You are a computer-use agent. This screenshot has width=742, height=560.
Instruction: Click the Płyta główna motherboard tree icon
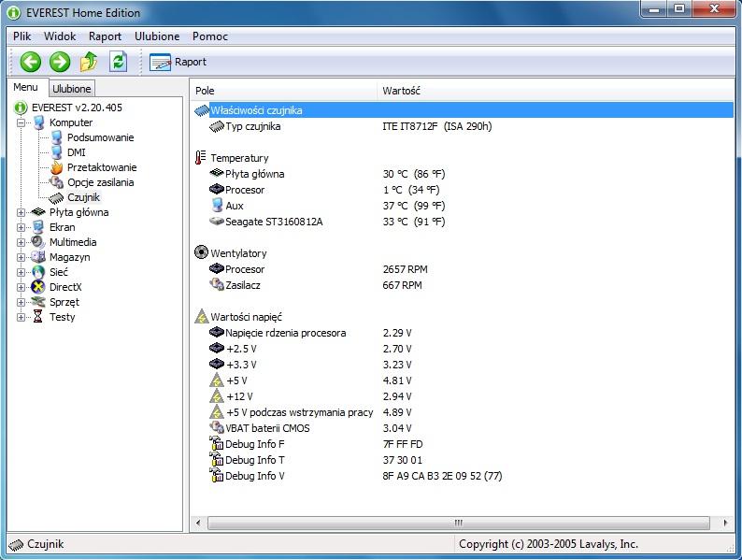coord(38,212)
